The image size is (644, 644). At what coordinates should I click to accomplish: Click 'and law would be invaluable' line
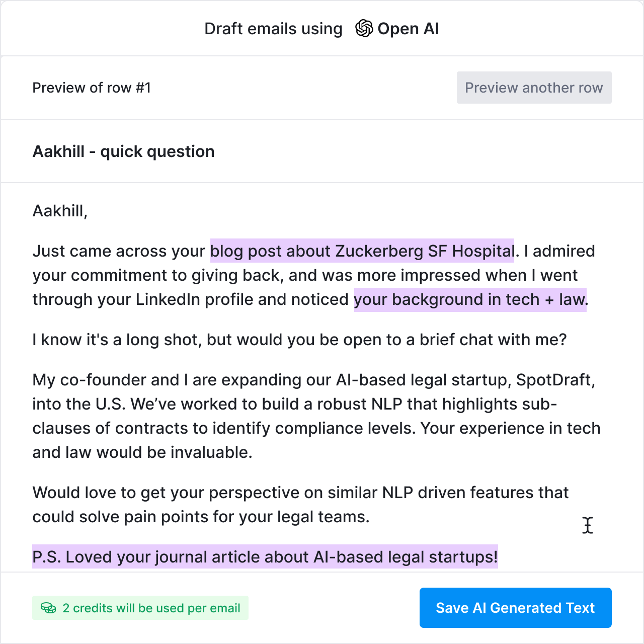142,452
